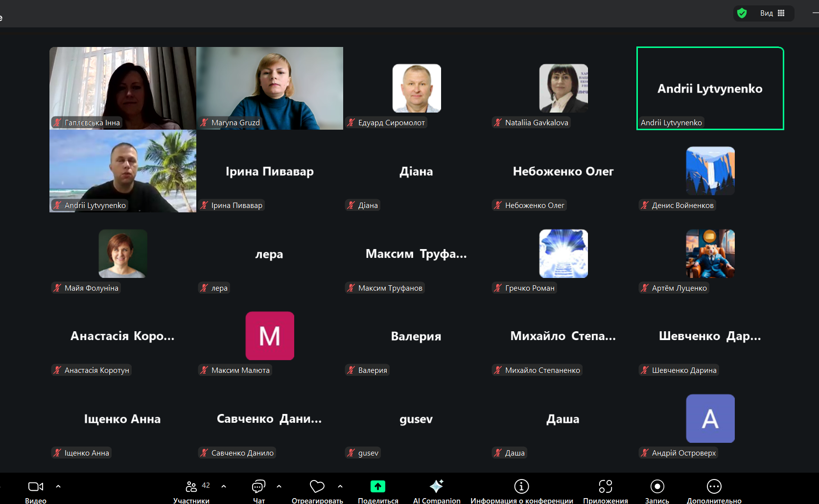Toggle the Запись recording button

click(x=657, y=486)
